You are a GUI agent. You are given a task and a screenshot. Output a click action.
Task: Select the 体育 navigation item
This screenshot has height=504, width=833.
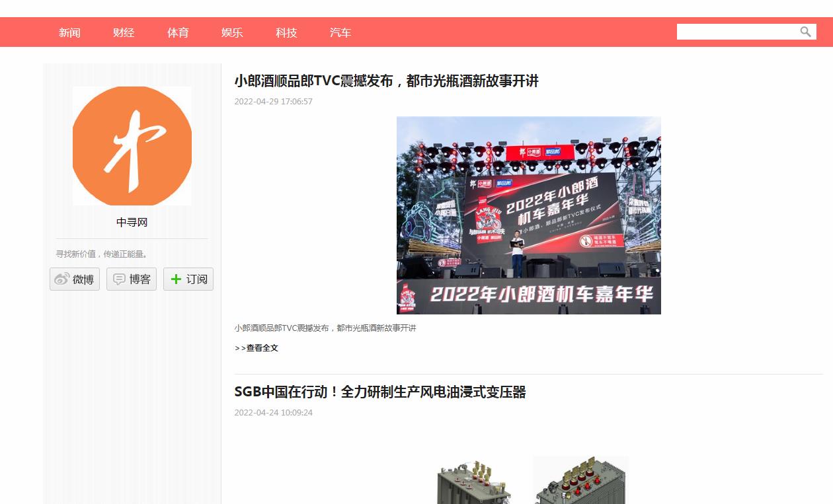pos(178,32)
